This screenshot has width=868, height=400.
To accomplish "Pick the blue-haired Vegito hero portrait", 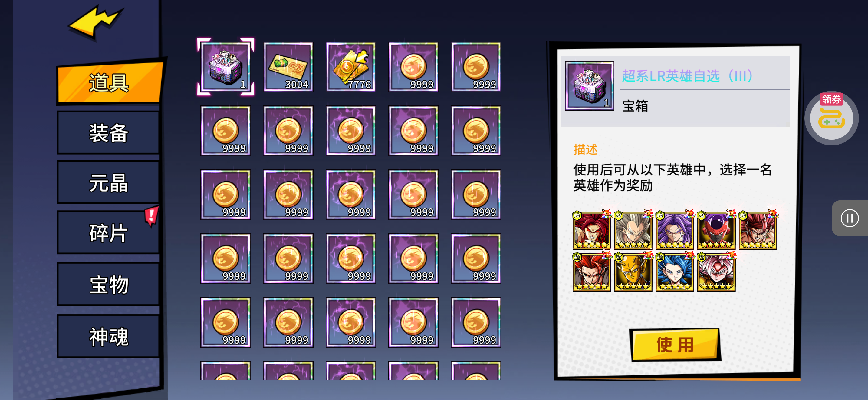I will 675,272.
